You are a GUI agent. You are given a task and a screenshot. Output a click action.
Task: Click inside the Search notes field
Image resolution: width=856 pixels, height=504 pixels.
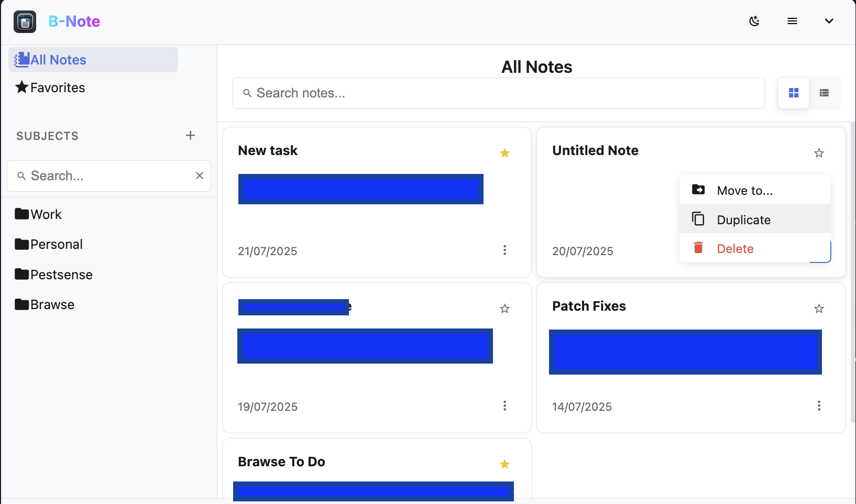point(498,93)
